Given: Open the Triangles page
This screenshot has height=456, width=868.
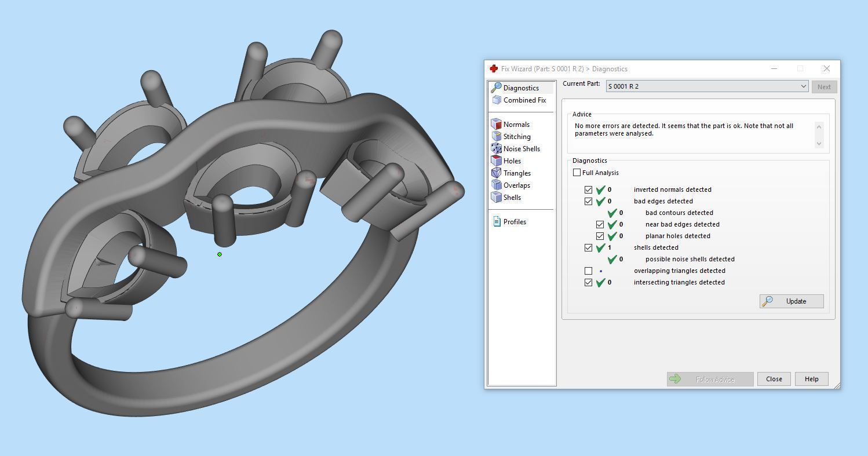Looking at the screenshot, I should tap(517, 173).
